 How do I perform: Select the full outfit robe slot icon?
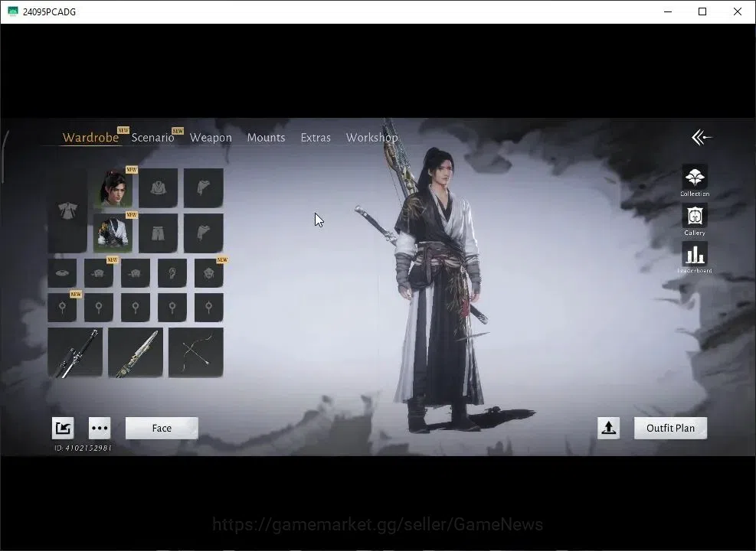(x=67, y=210)
